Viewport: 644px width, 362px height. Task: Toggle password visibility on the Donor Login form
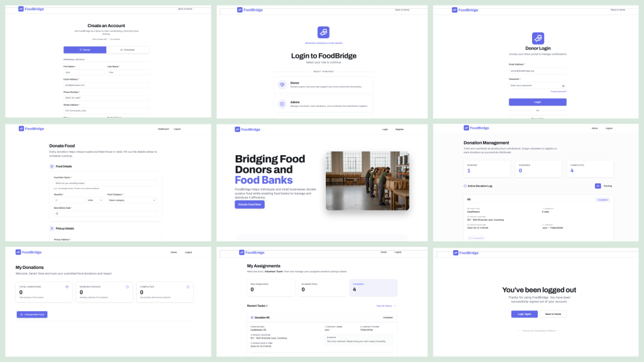(563, 85)
